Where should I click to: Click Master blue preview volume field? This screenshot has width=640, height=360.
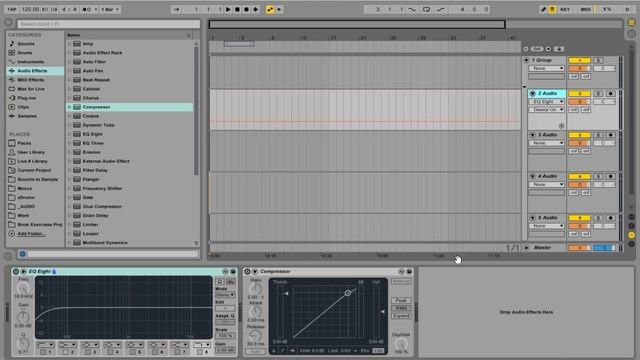(x=604, y=248)
